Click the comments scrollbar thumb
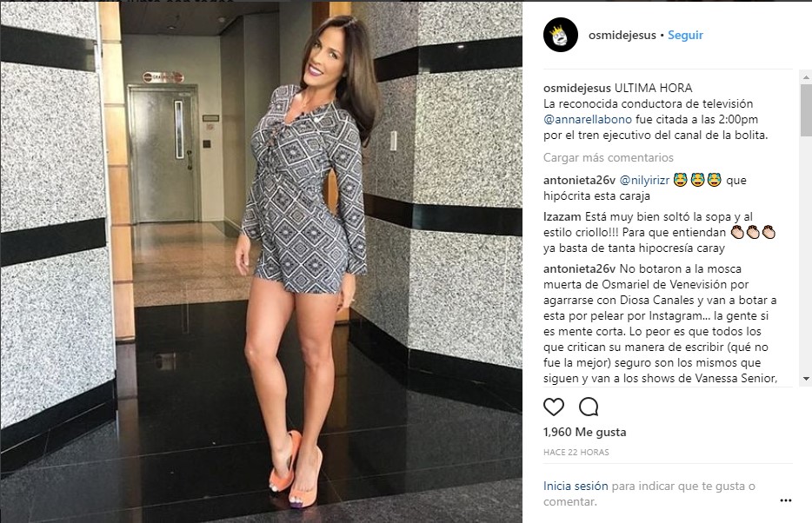Image resolution: width=812 pixels, height=523 pixels. click(x=806, y=109)
